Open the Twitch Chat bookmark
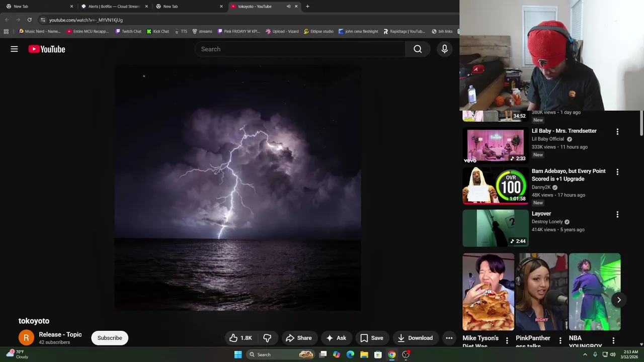The height and width of the screenshot is (362, 644). (128, 31)
